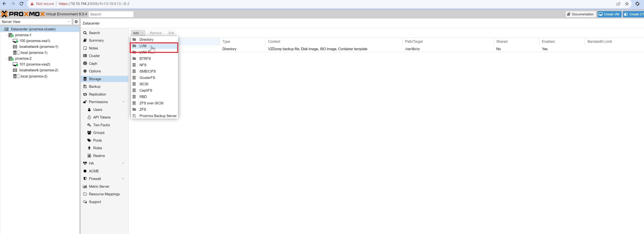Collapse the Datacenter tree node
This screenshot has height=234, width=644.
2,29
